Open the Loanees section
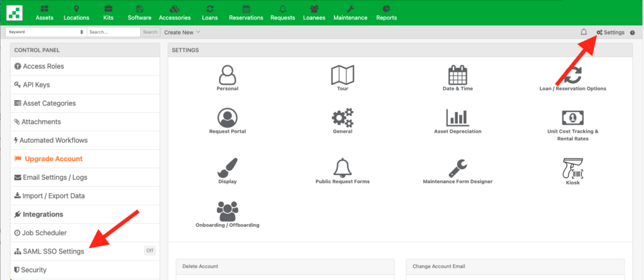Image resolution: width=644 pixels, height=280 pixels. tap(314, 13)
